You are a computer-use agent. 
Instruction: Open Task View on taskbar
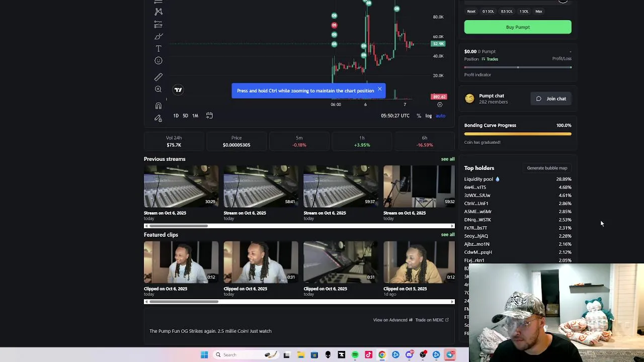pos(287,355)
